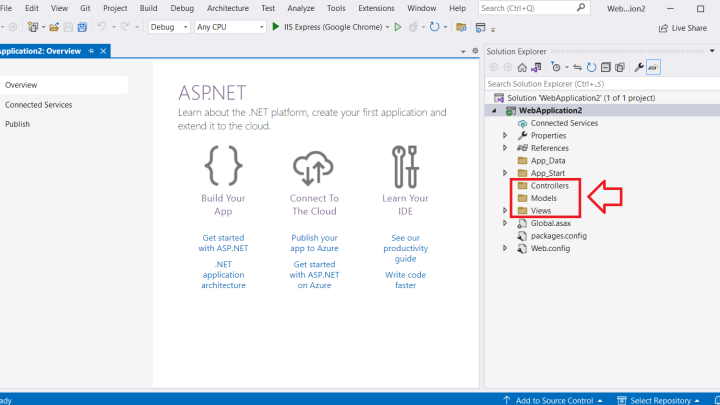
Task: Toggle Preview Selected Items button
Action: [x=653, y=68]
